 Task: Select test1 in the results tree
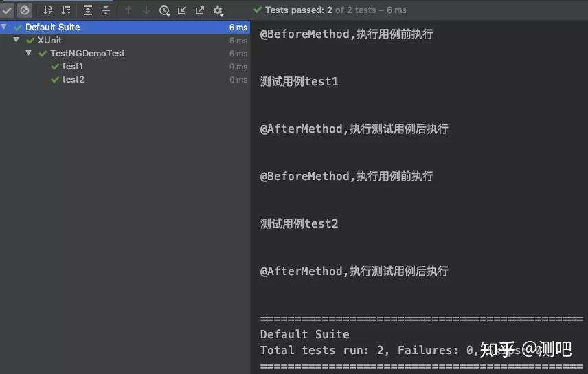(x=72, y=67)
